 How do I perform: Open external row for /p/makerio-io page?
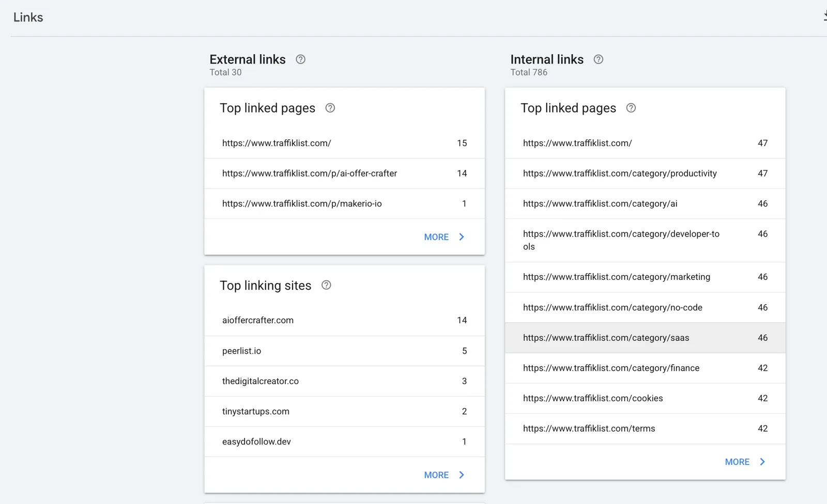pos(345,204)
